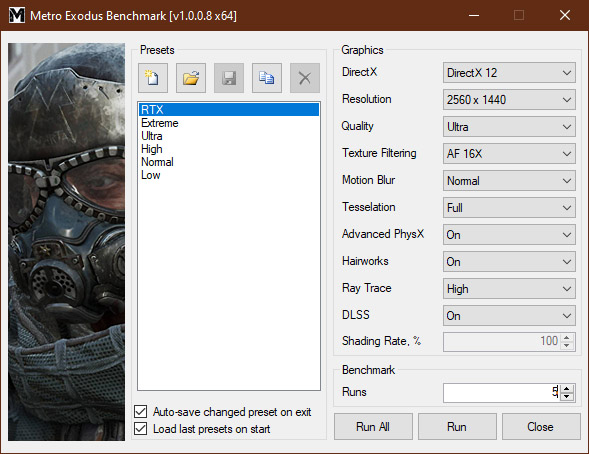The height and width of the screenshot is (454, 589).
Task: Increase Runs using the up arrow
Action: pyautogui.click(x=567, y=389)
